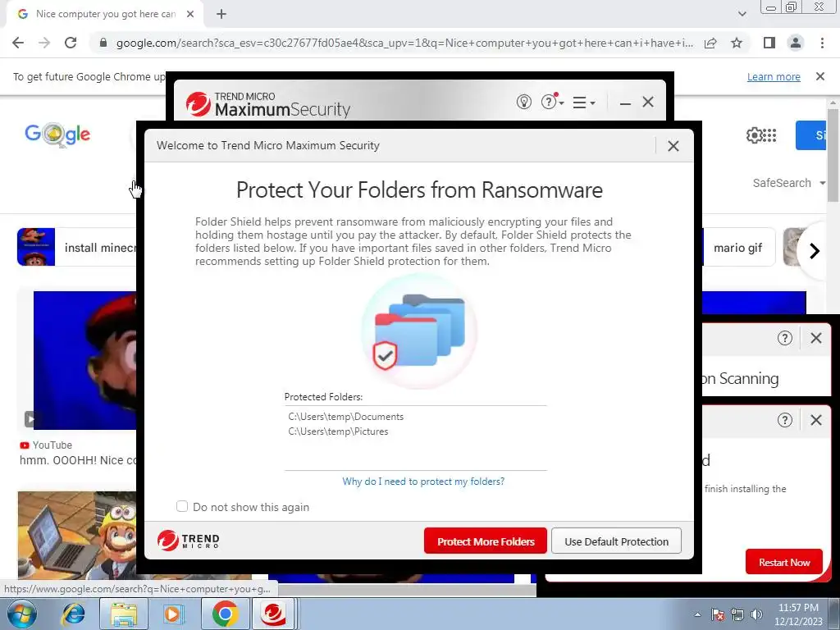Click the Action Center flag tray icon
The width and height of the screenshot is (840, 630).
718,614
